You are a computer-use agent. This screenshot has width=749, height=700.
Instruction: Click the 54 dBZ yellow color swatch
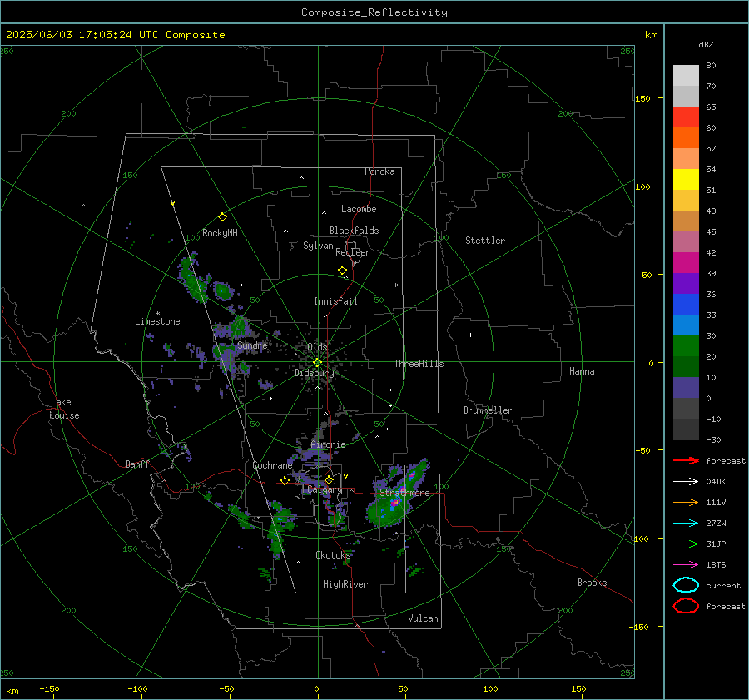pos(686,180)
